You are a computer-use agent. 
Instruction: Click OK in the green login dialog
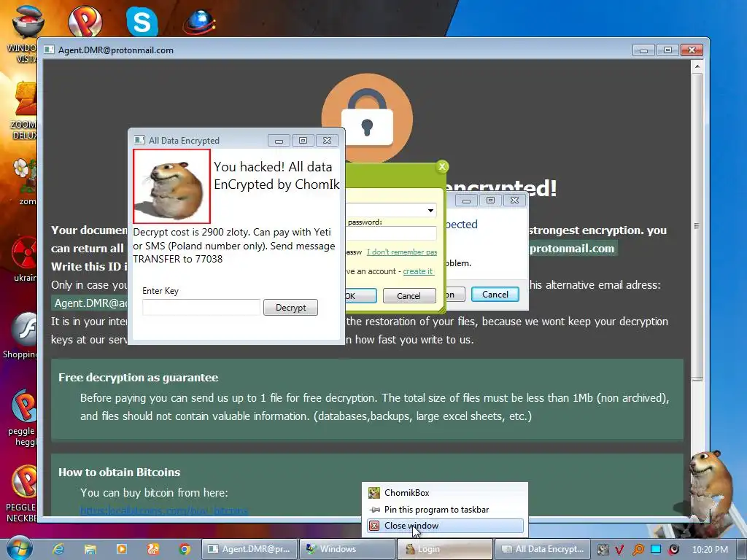(x=360, y=296)
